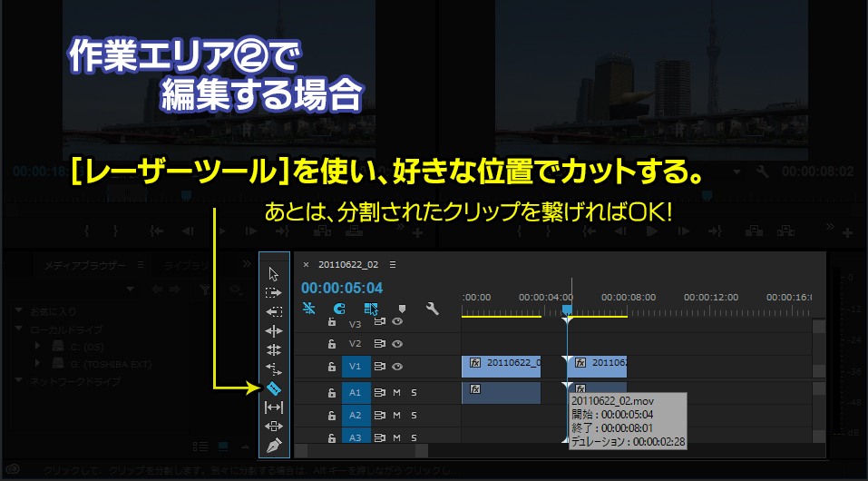868x481 pixels.
Task: Mute audio track A3
Action: (x=397, y=437)
